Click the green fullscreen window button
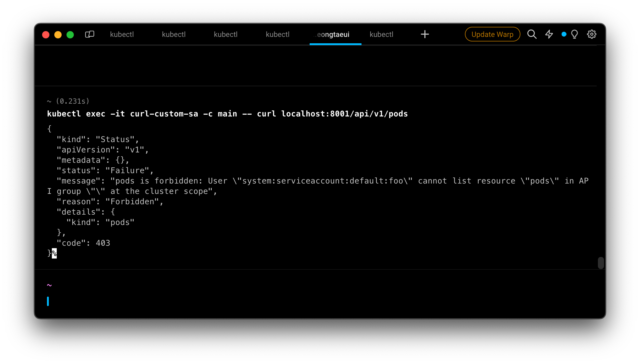Viewport: 640px width, 364px height. [70, 35]
